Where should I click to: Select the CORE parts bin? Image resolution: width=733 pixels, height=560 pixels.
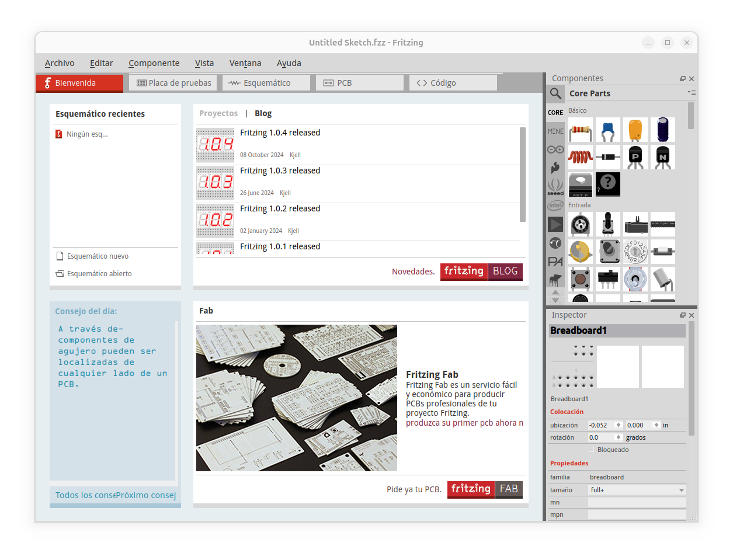coord(555,113)
